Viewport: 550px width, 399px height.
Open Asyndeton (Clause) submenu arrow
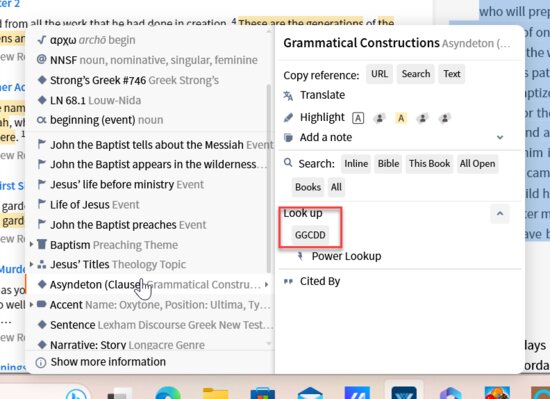267,284
